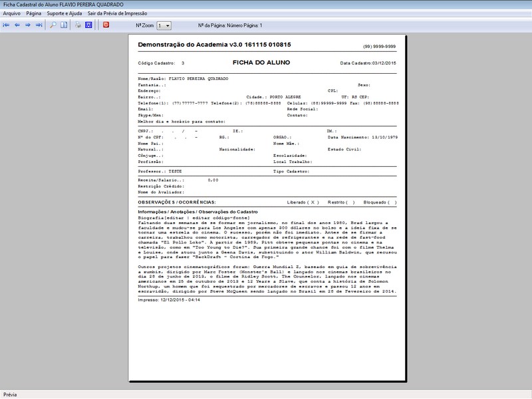The width and height of the screenshot is (532, 399).
Task: Go to the next page arrow
Action: pos(28,25)
